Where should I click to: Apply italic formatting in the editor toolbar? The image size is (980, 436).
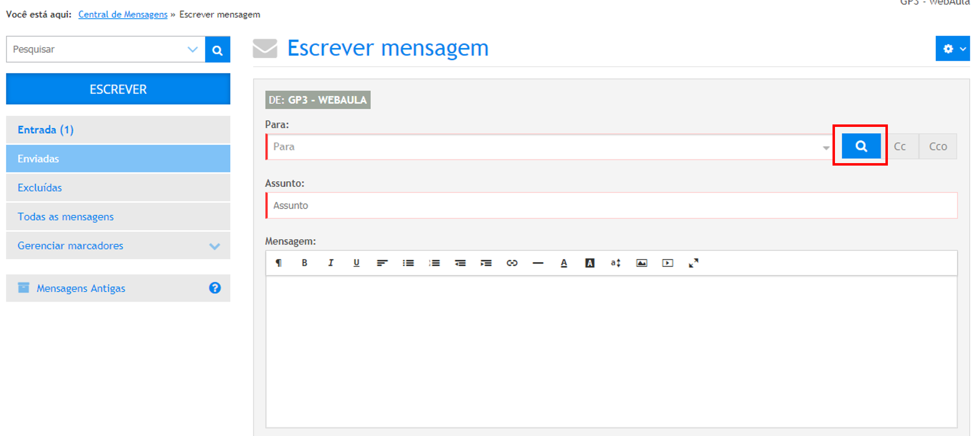tap(331, 263)
